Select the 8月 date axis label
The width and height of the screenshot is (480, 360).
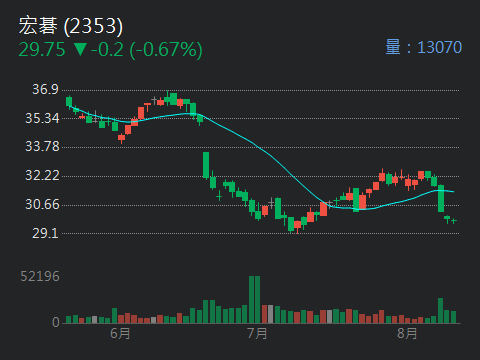(x=407, y=333)
